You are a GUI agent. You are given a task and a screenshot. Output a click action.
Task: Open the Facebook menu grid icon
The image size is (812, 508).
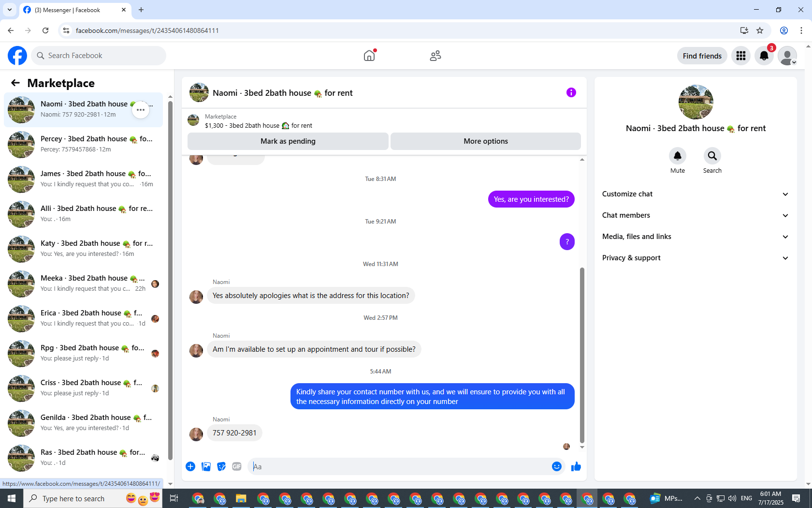pos(741,56)
